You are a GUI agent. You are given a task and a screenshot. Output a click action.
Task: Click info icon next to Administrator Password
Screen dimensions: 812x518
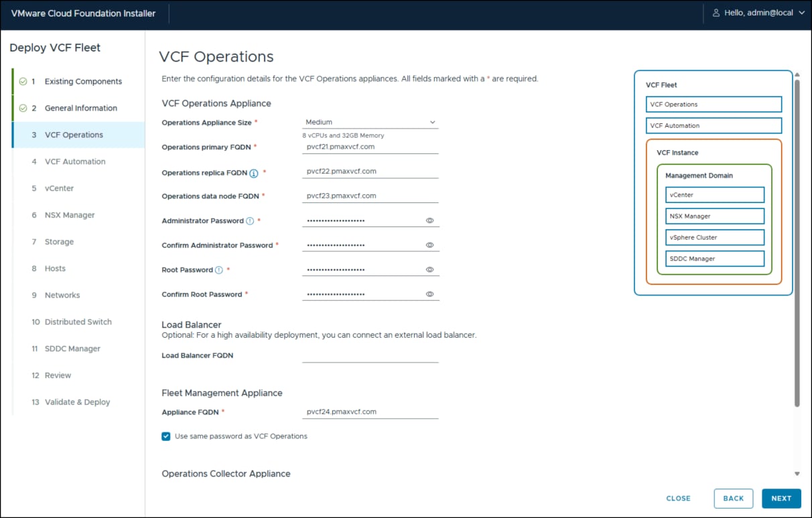(x=250, y=220)
